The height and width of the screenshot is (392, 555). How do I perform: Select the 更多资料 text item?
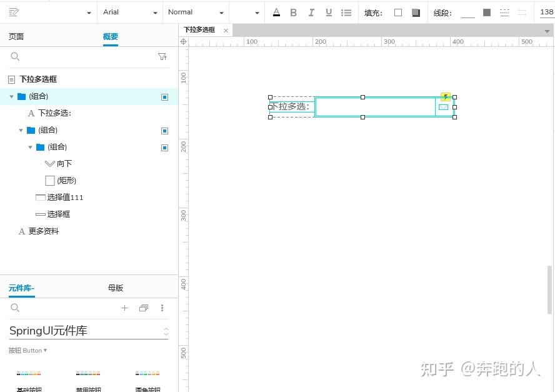38,231
